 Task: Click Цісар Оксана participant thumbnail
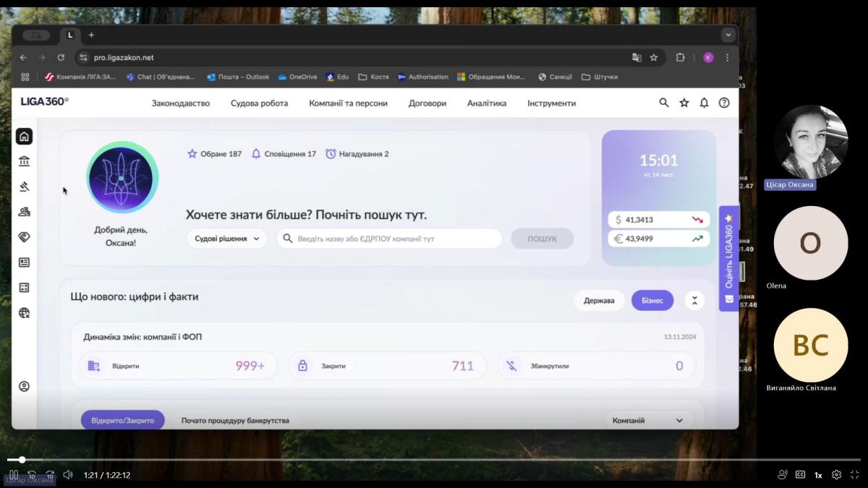tap(810, 142)
